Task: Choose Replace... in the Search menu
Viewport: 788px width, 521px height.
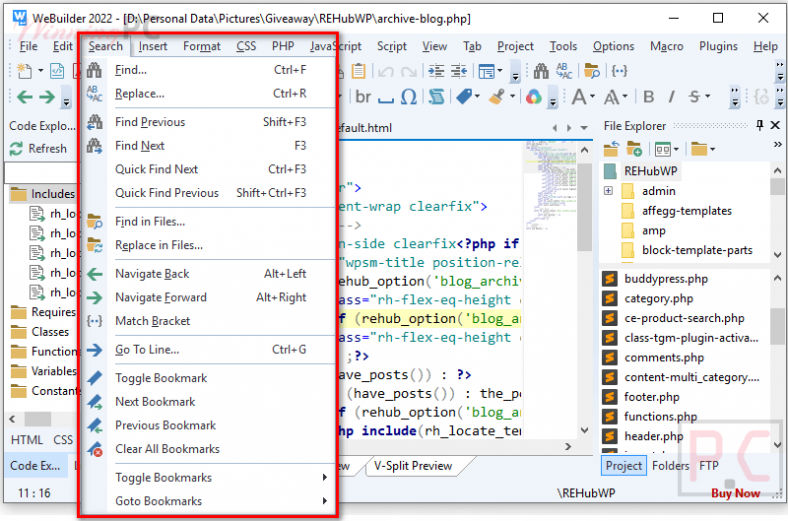Action: 209,93
